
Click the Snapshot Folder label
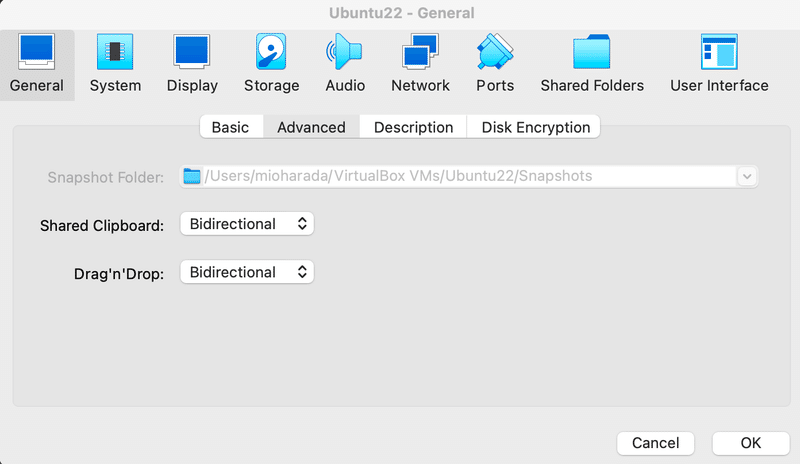(106, 177)
